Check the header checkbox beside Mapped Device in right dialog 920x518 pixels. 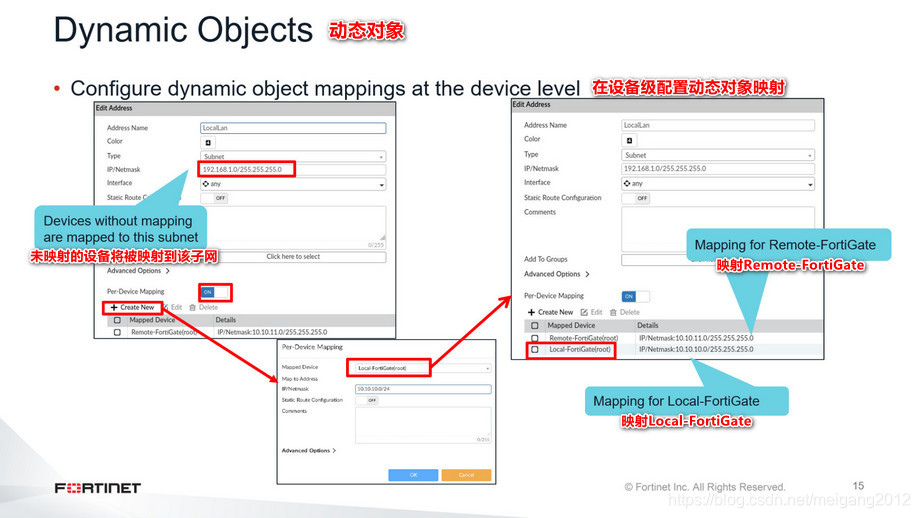pyautogui.click(x=535, y=326)
